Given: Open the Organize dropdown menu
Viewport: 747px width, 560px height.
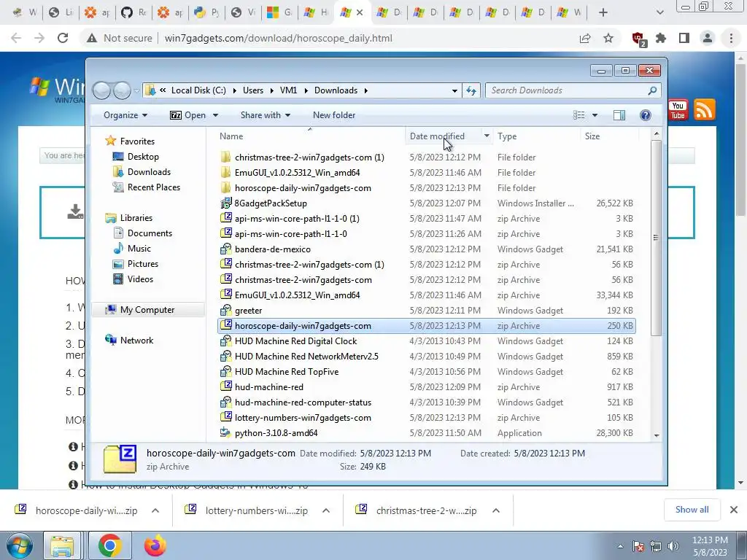Looking at the screenshot, I should coord(125,115).
